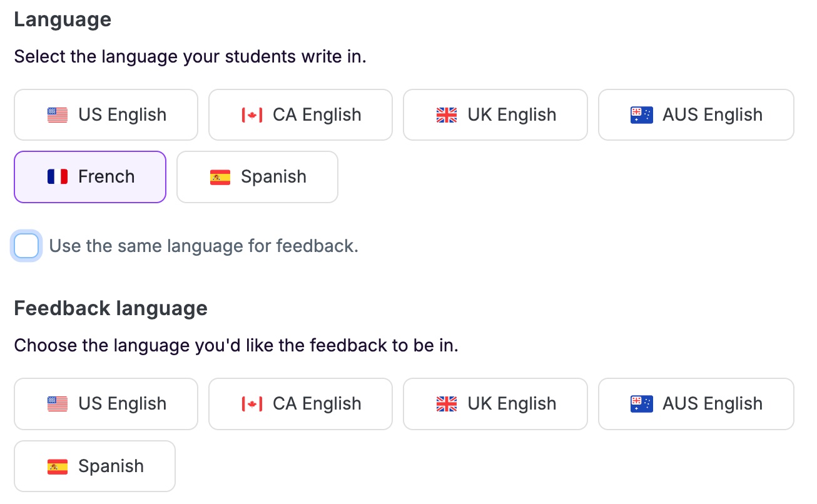Click the UK flag icon under Language

[447, 115]
